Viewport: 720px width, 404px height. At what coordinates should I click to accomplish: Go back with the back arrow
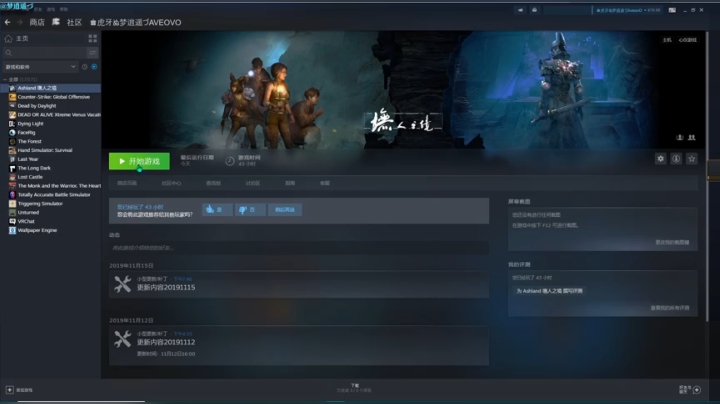pyautogui.click(x=7, y=22)
